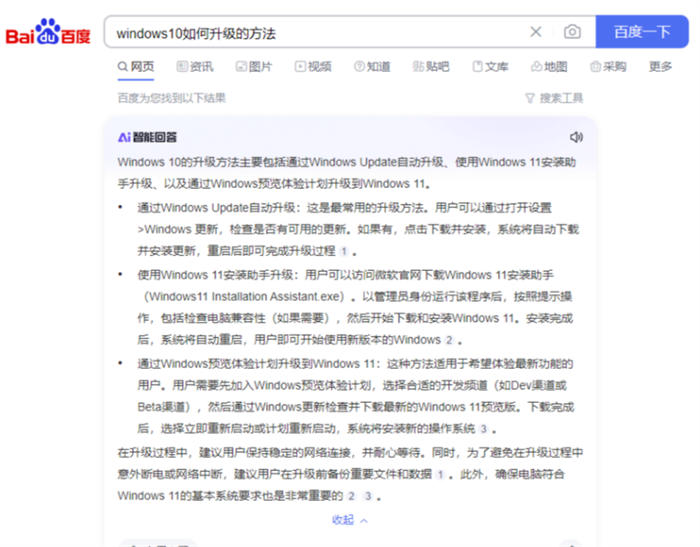Click the filter funnel icon by 搜索工具
700x547 pixels.
pos(530,98)
